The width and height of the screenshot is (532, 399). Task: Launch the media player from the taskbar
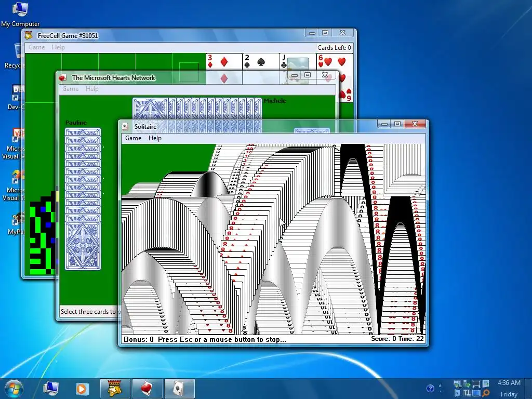pyautogui.click(x=82, y=389)
